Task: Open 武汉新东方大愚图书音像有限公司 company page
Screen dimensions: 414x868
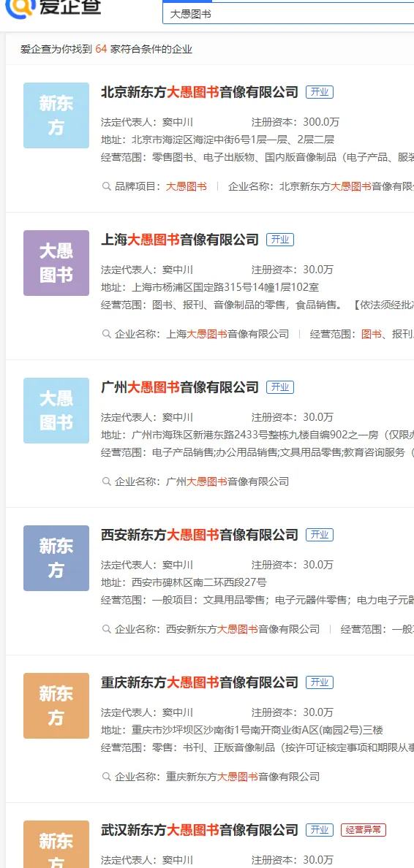Action: click(200, 830)
